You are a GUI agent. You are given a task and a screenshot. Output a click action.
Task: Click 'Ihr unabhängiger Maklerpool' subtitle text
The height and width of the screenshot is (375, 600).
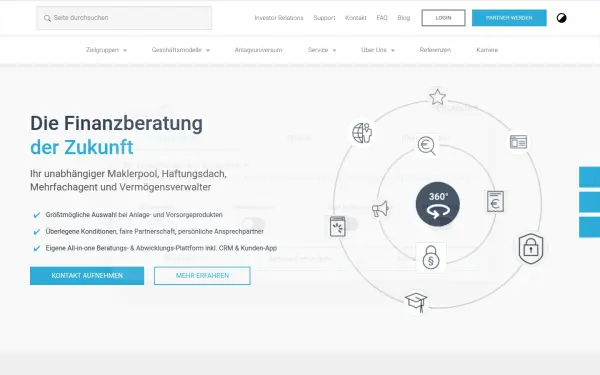(x=128, y=180)
